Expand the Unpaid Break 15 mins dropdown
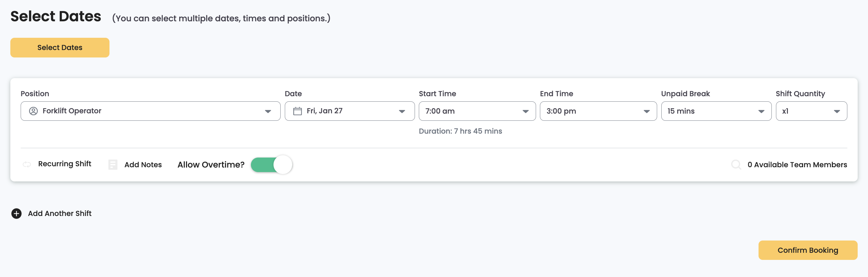868x277 pixels. click(716, 111)
